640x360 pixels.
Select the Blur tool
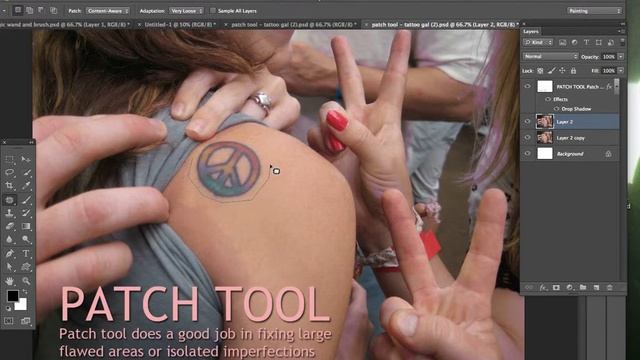coord(9,240)
